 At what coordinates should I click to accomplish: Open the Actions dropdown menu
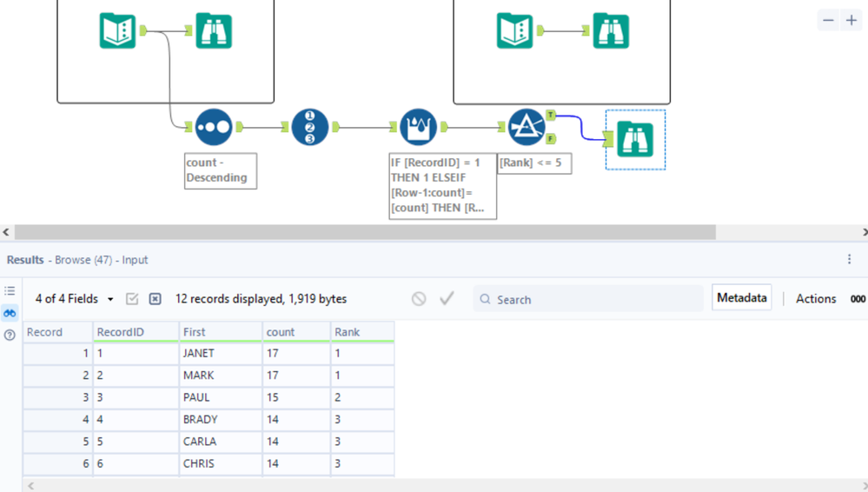tap(816, 299)
